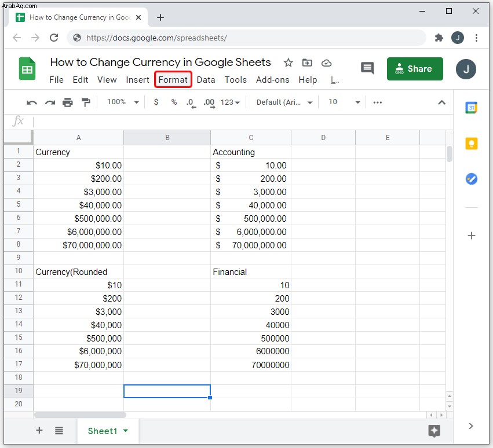Open Google Calendar in the side panel
Image resolution: width=493 pixels, height=448 pixels.
(x=472, y=108)
